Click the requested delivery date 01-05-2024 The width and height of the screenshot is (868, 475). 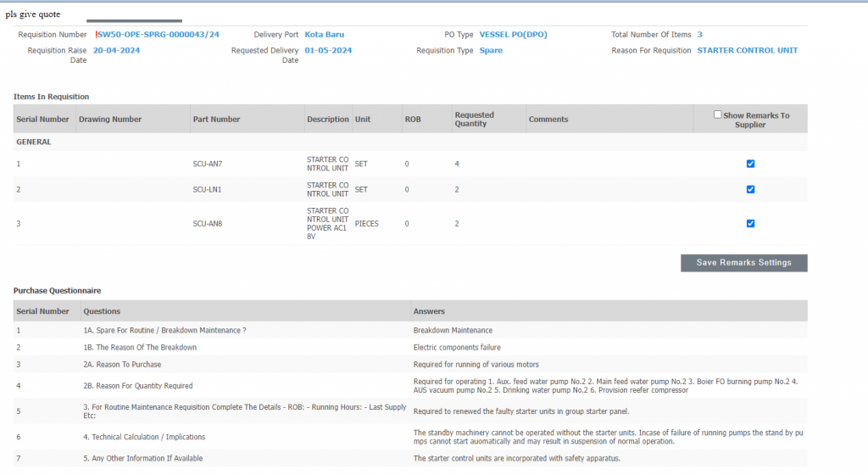[328, 50]
